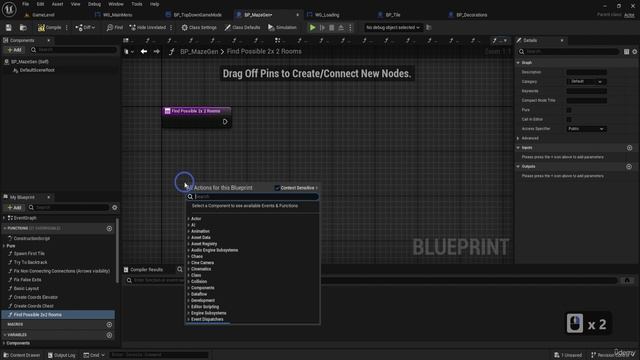Toggle the Context Sensitive checkbox
Screen dimensions: 640x360
[277, 188]
